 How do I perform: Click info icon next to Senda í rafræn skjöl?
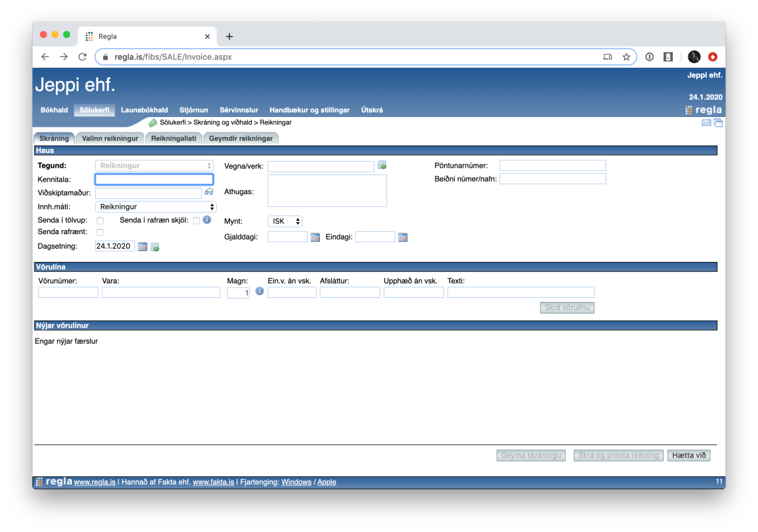tap(207, 220)
